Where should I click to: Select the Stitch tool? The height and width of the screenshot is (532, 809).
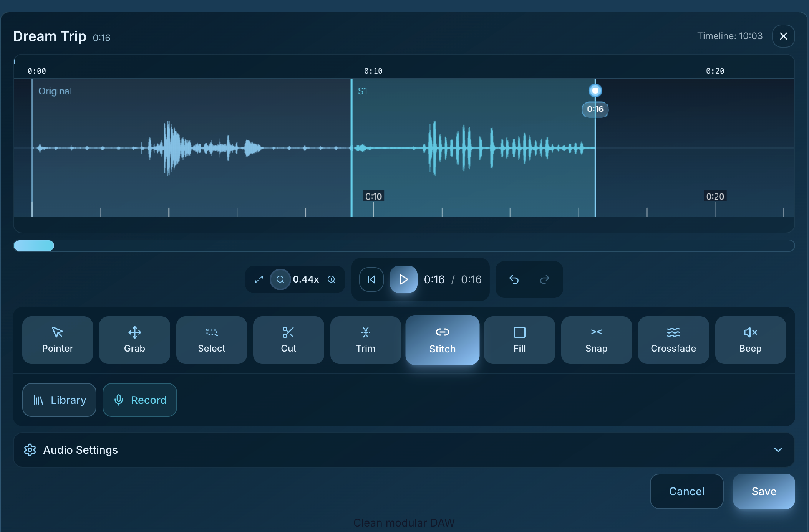(442, 340)
